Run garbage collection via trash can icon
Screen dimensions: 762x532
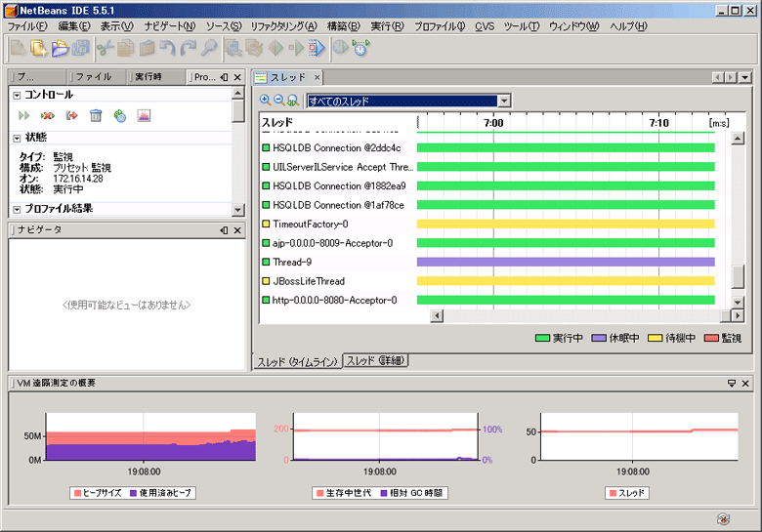coord(96,115)
